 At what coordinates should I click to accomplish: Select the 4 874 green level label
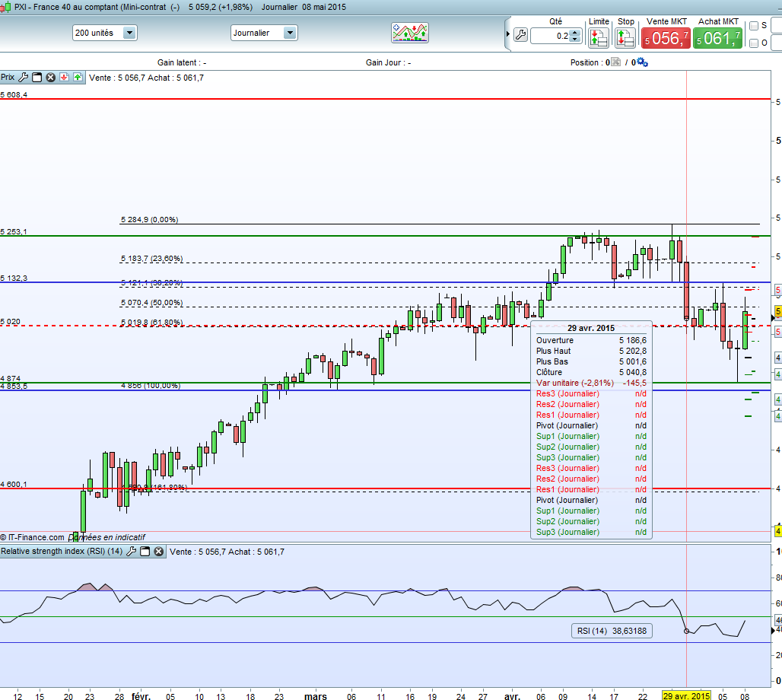pos(10,379)
